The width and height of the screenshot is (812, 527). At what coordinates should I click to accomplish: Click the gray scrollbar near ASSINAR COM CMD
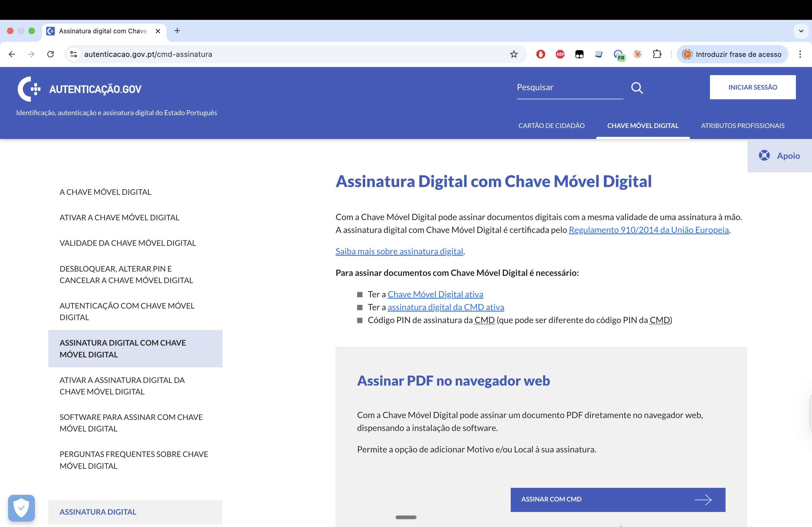point(406,517)
